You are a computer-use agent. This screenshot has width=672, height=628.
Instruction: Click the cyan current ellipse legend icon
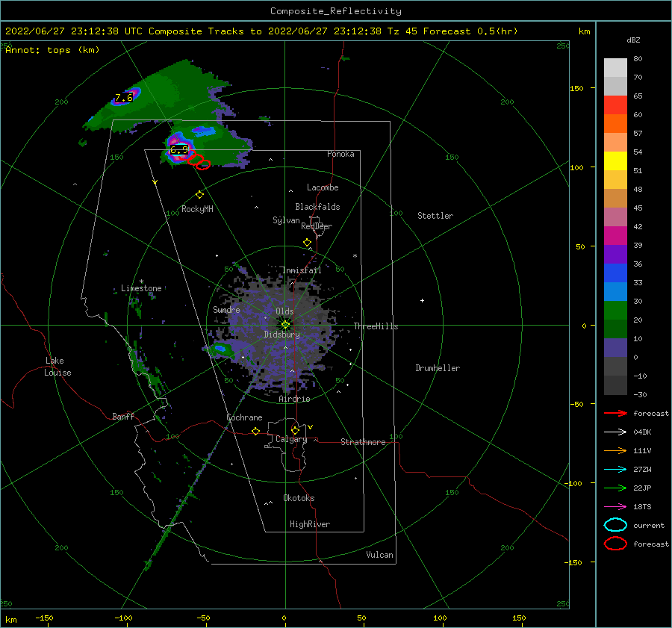tap(615, 525)
